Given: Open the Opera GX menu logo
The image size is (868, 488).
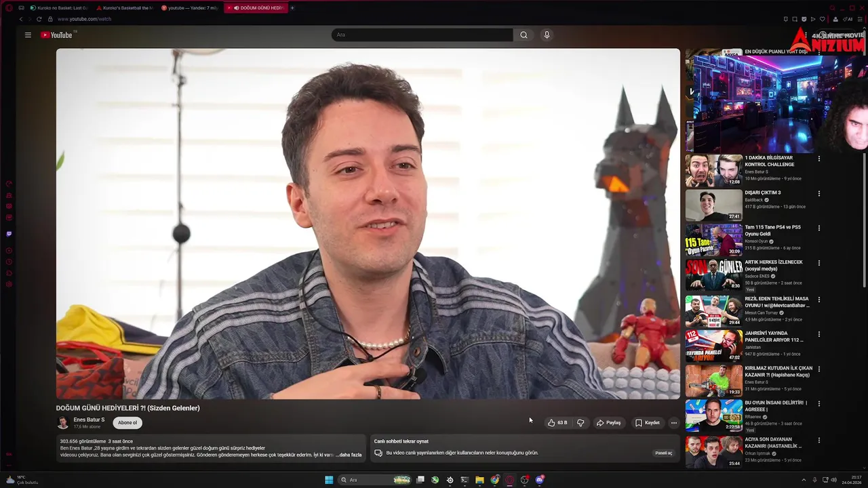Looking at the screenshot, I should pos(9,7).
